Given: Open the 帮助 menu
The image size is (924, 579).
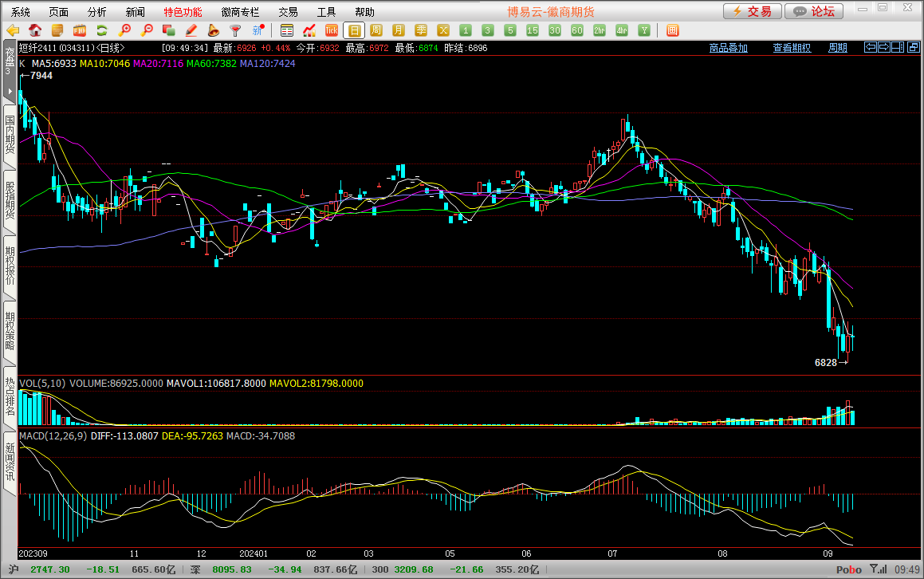Looking at the screenshot, I should point(364,12).
